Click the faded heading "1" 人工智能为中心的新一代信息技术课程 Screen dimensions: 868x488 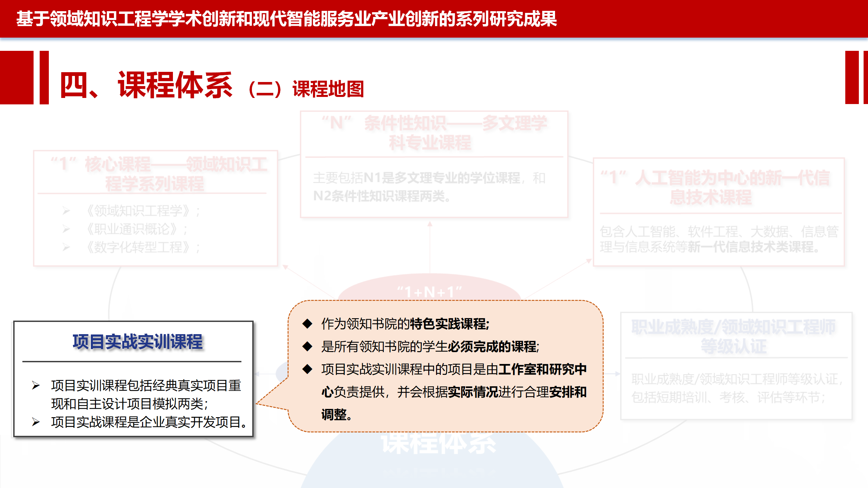click(715, 187)
